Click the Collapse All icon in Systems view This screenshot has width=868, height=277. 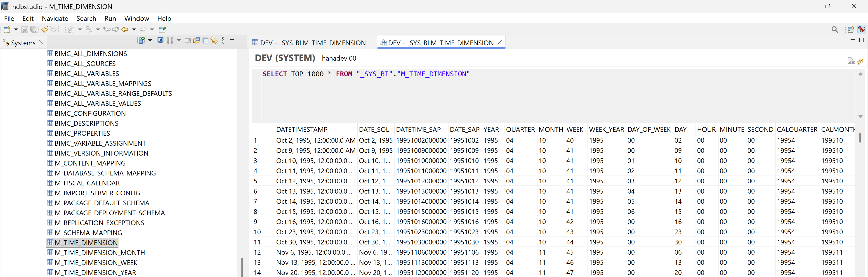coord(205,40)
